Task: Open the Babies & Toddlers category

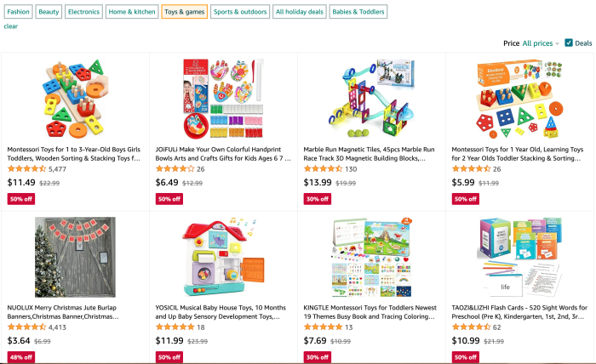Action: tap(358, 12)
